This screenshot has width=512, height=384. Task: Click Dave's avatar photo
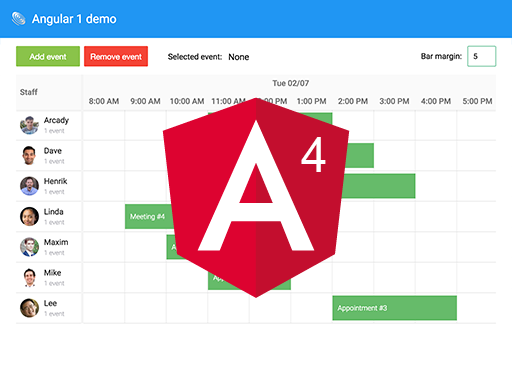[29, 156]
